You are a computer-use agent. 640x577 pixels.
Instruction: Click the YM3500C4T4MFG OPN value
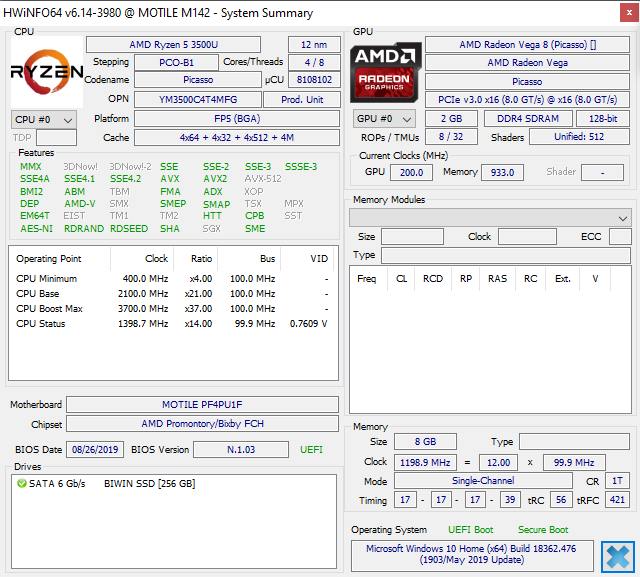tap(198, 99)
